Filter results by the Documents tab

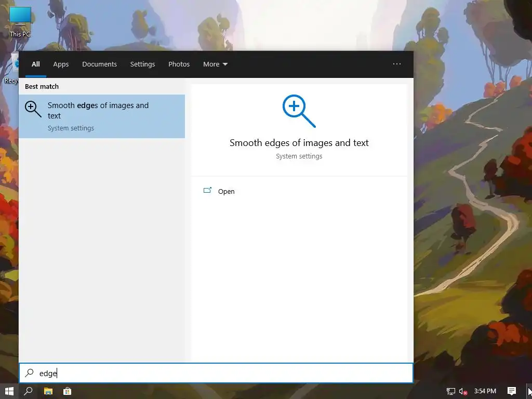[x=99, y=64]
